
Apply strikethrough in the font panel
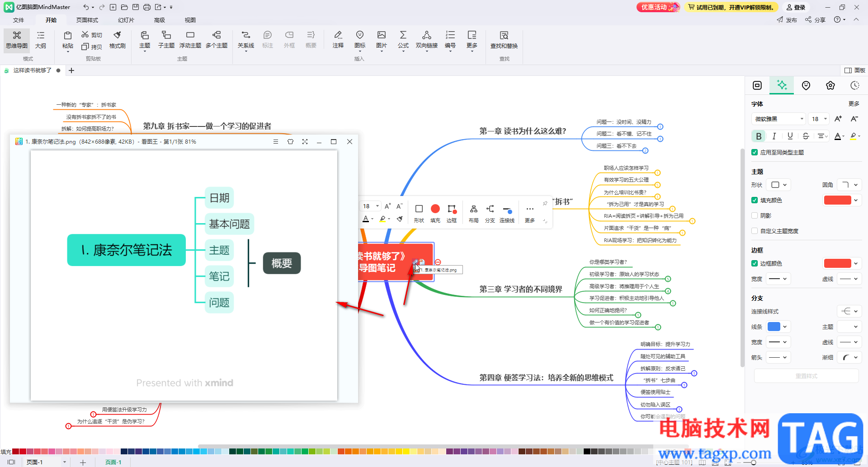806,136
